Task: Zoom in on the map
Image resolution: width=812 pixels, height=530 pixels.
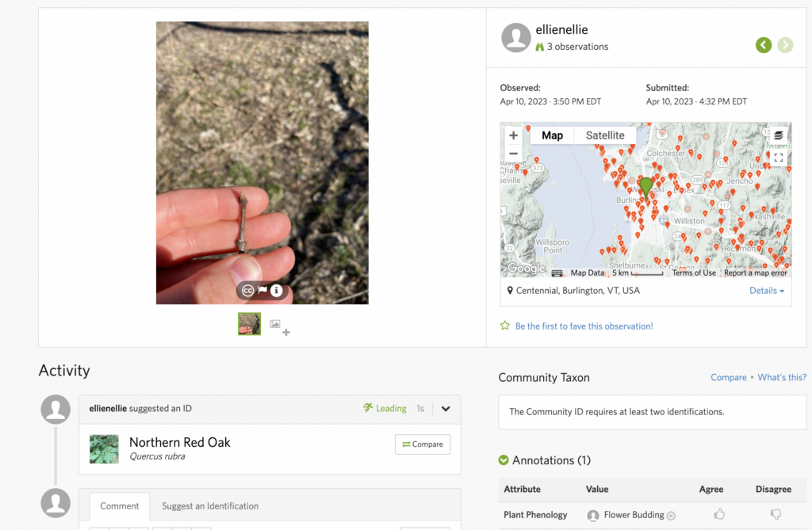Action: pos(514,135)
